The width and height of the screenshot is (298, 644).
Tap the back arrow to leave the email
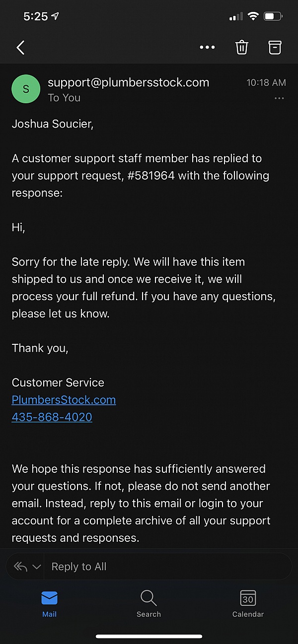pos(20,48)
